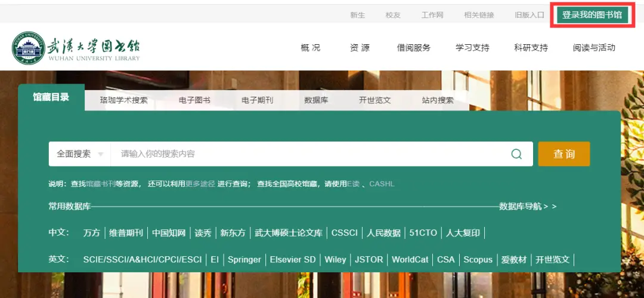
Task: Click the Wuhan University Library logo
Action: (76, 48)
